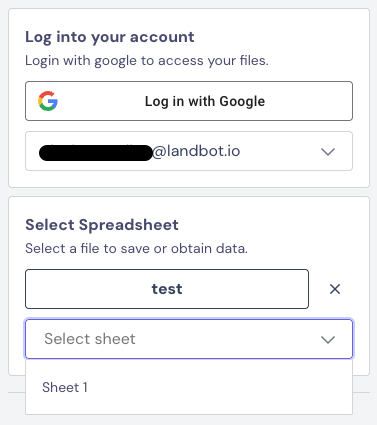The height and width of the screenshot is (425, 377).
Task: Click the chevron arrow on Select sheet
Action: click(328, 340)
